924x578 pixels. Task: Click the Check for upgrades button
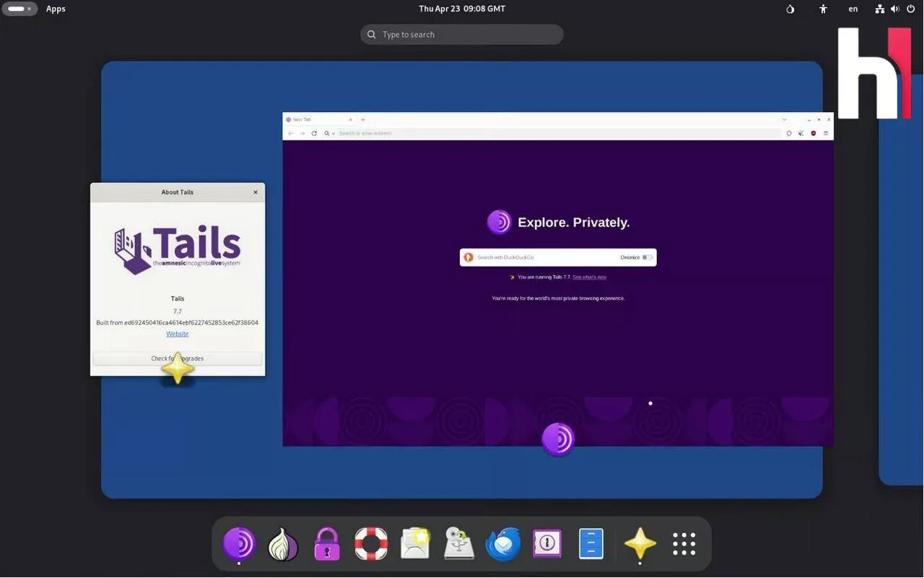coord(178,358)
